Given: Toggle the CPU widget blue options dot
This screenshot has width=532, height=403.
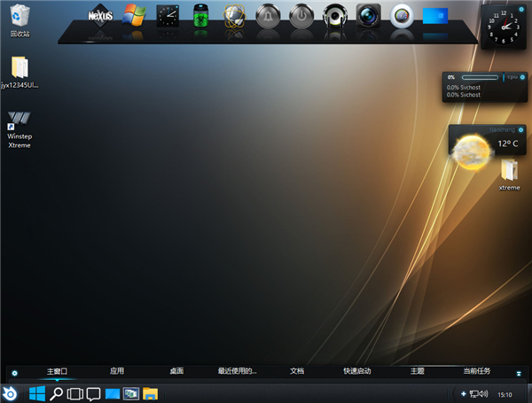Looking at the screenshot, I should point(520,77).
